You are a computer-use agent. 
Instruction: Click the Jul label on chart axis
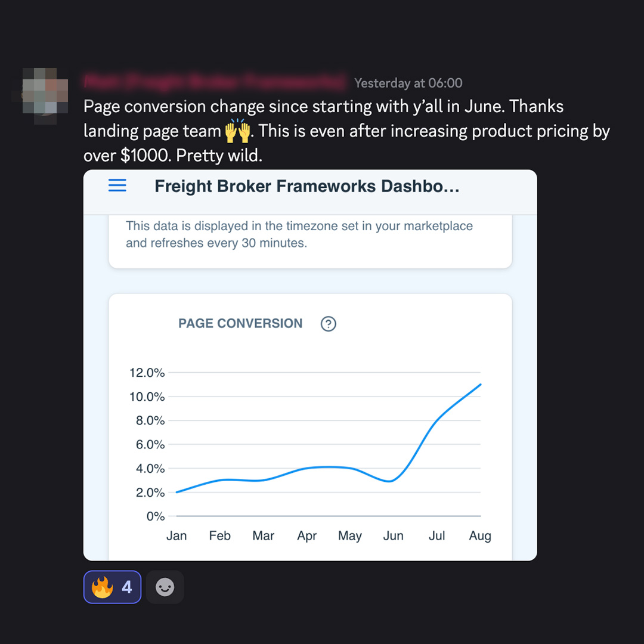click(436, 535)
